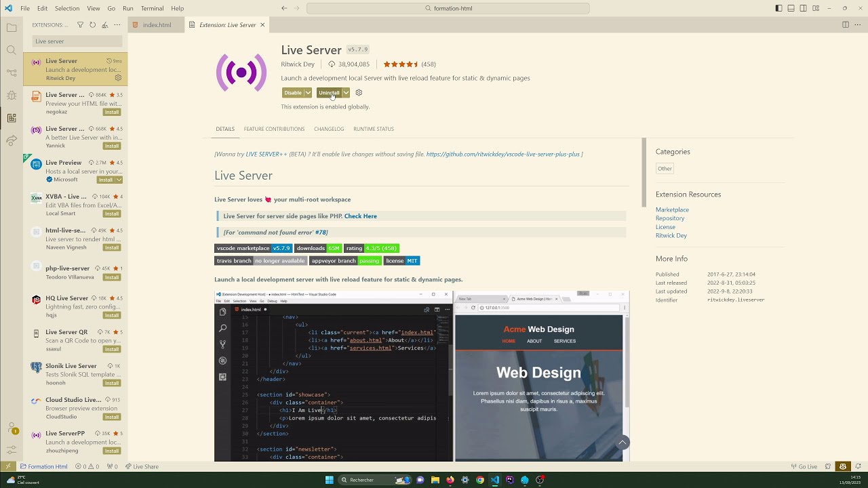Select the Extensions view icon
The width and height of the screenshot is (868, 488).
(12, 118)
